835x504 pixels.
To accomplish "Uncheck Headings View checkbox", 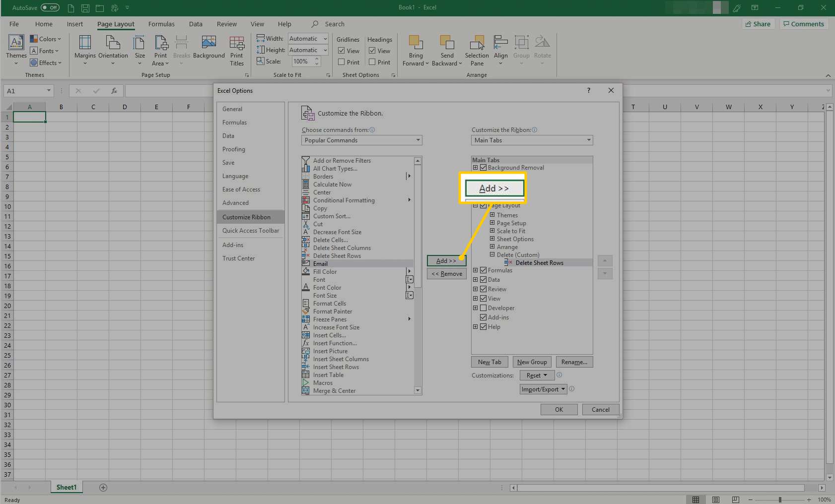I will point(372,51).
